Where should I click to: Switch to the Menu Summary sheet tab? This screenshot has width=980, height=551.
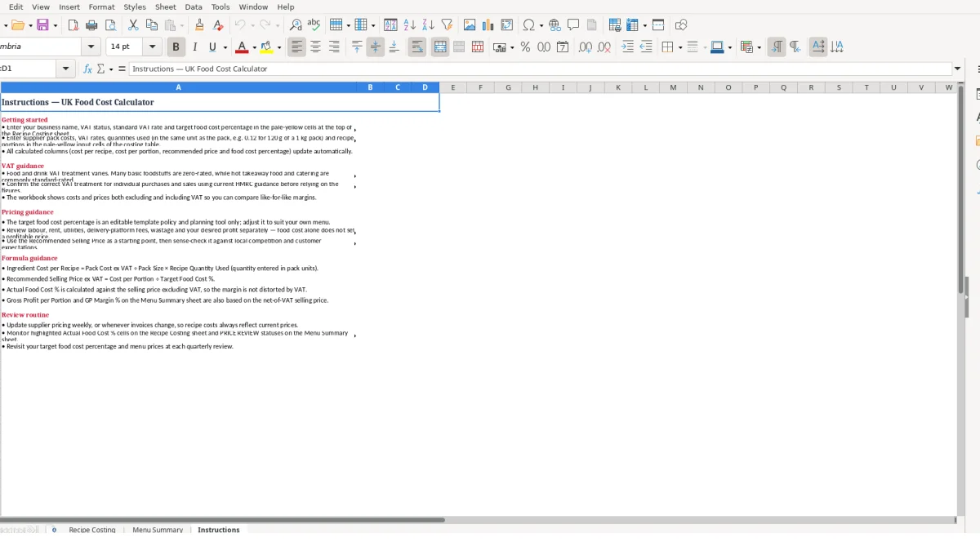158,530
